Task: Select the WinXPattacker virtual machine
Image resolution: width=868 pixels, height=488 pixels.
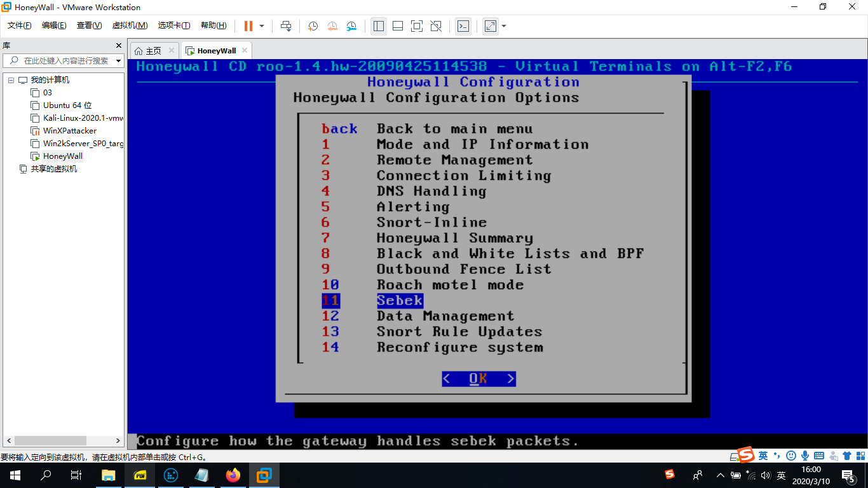Action: pos(70,131)
